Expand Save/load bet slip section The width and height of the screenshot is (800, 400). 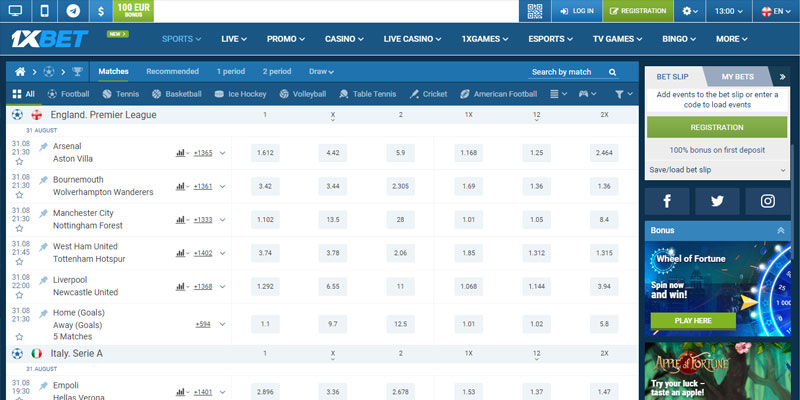[716, 170]
